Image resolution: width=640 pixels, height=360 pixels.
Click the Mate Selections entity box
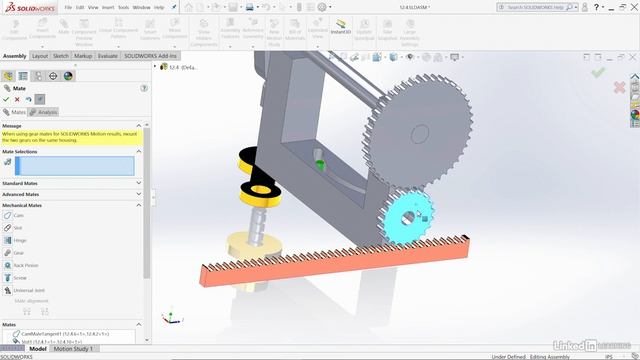point(75,166)
